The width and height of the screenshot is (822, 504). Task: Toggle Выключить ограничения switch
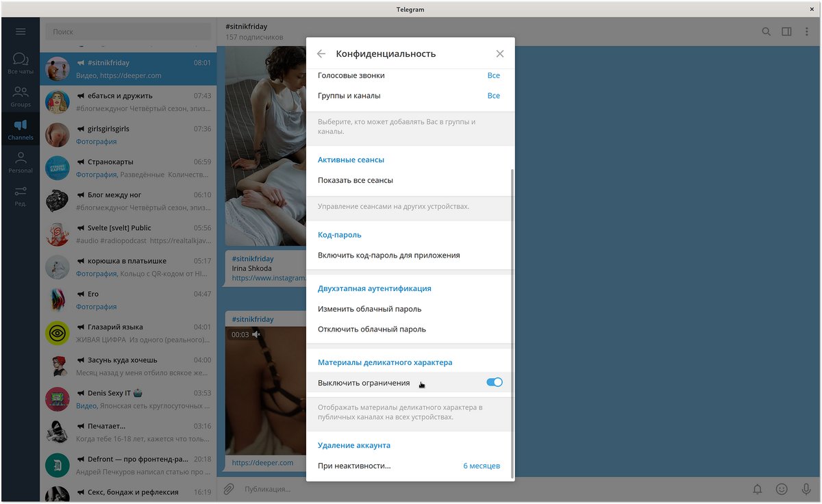pos(495,382)
